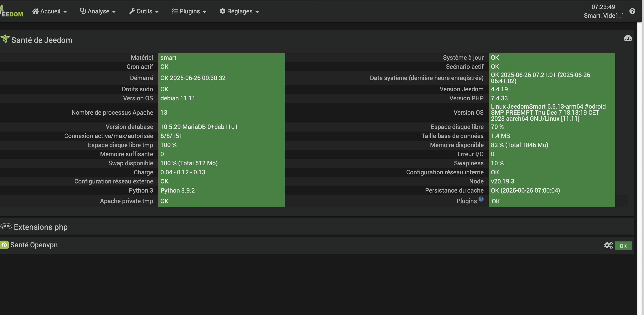Click the 'Mémoire suffisante' label
The height and width of the screenshot is (315, 644).
[x=126, y=154]
